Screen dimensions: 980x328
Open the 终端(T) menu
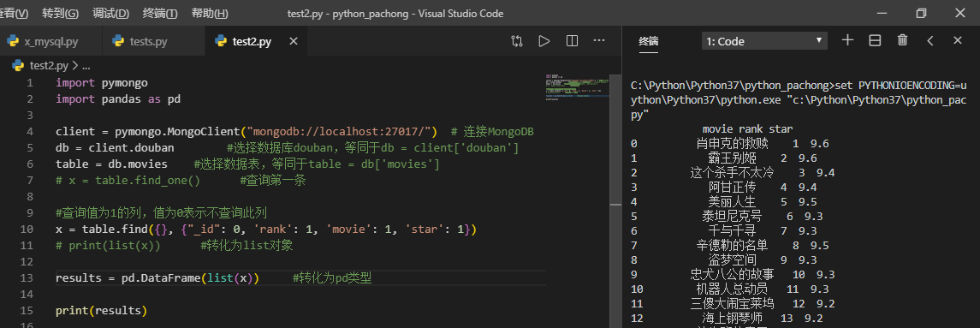click(160, 13)
